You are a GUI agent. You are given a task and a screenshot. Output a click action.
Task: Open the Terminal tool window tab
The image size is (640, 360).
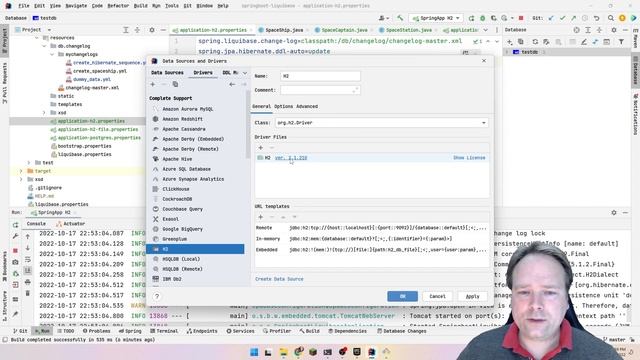click(x=164, y=331)
